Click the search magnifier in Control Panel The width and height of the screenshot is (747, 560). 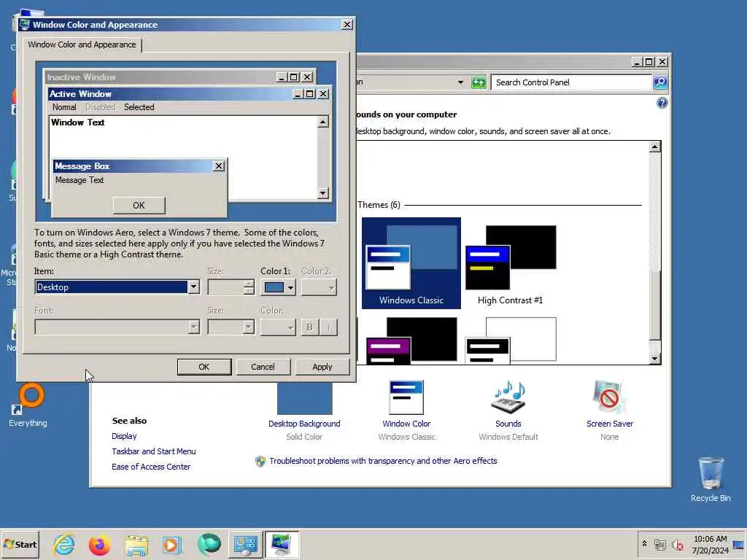pyautogui.click(x=659, y=82)
